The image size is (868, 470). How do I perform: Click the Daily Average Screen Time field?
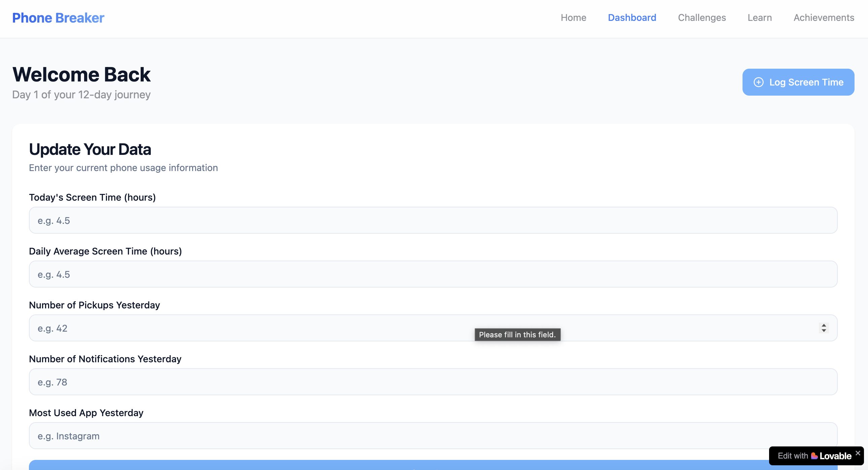pyautogui.click(x=433, y=274)
